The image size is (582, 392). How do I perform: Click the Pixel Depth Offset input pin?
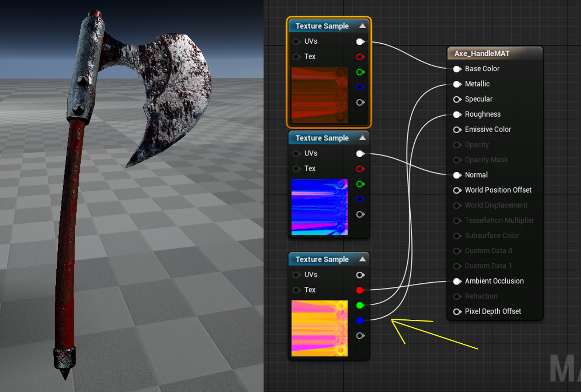(x=457, y=312)
